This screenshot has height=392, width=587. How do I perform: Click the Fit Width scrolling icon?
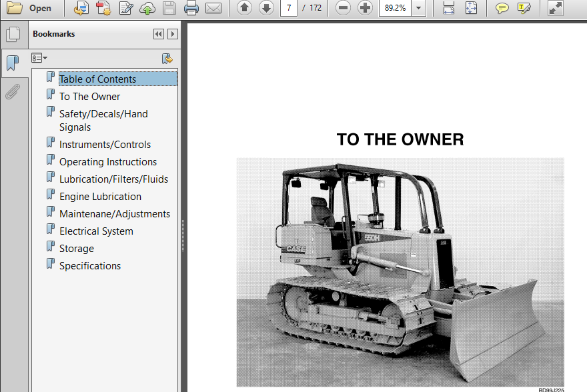[x=448, y=8]
